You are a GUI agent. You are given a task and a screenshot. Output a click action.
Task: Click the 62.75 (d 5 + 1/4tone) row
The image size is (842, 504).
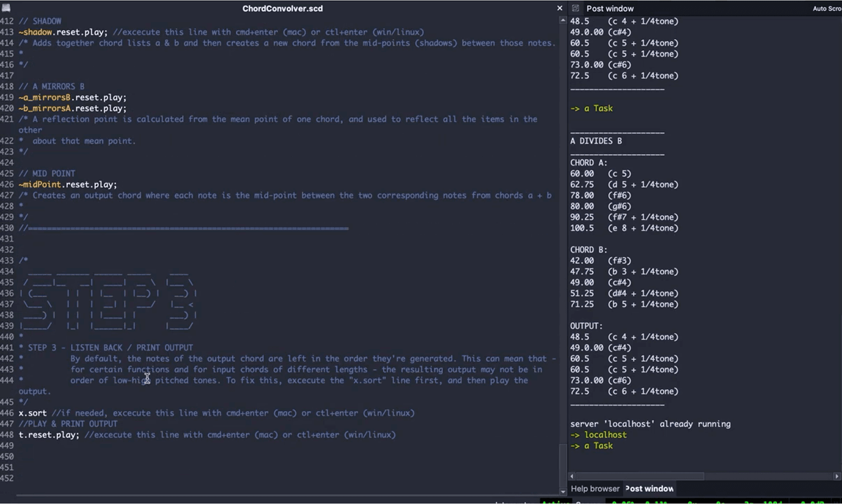(x=624, y=185)
